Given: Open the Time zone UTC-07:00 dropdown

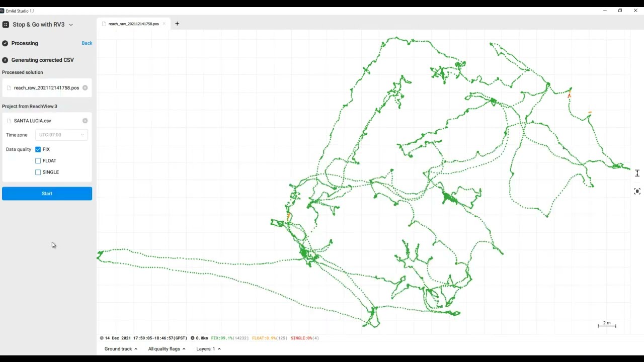Looking at the screenshot, I should [61, 135].
